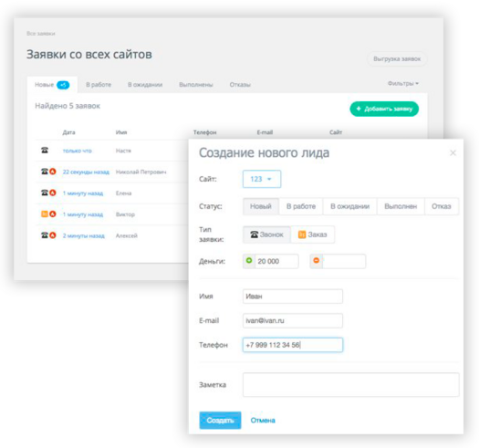Click orange minus icon in Деньги field

pos(317,261)
